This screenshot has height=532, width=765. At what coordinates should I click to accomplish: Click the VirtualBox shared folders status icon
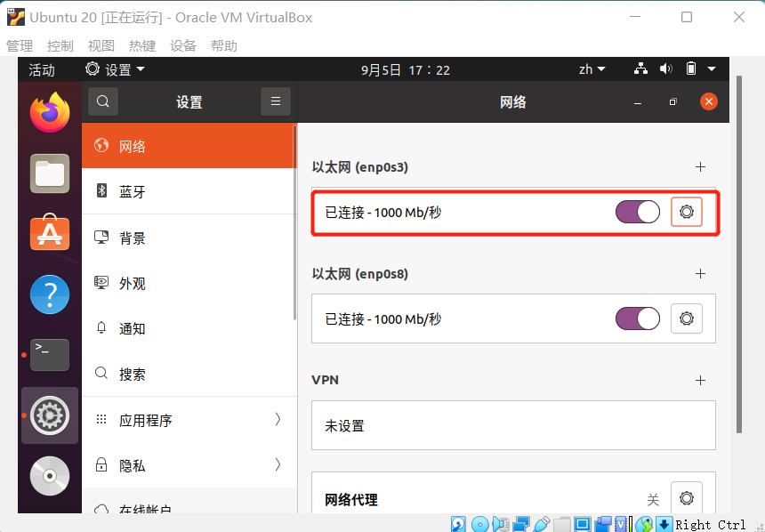(x=562, y=524)
